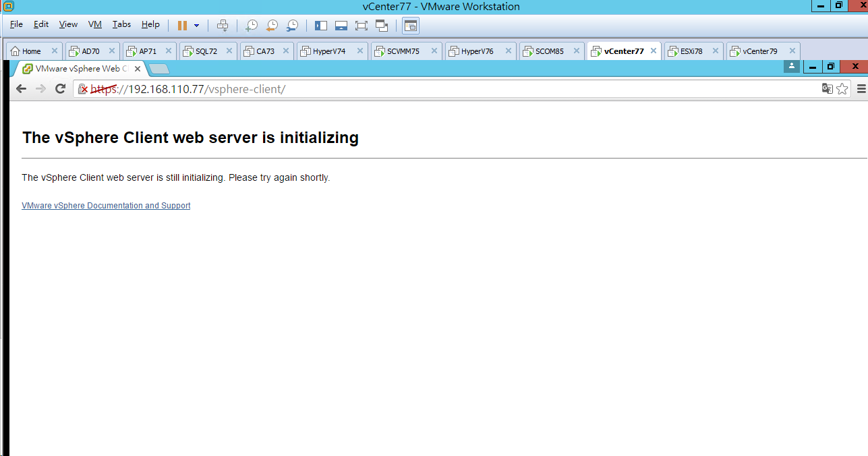868x456 pixels.
Task: Switch to Unity mode
Action: (382, 26)
